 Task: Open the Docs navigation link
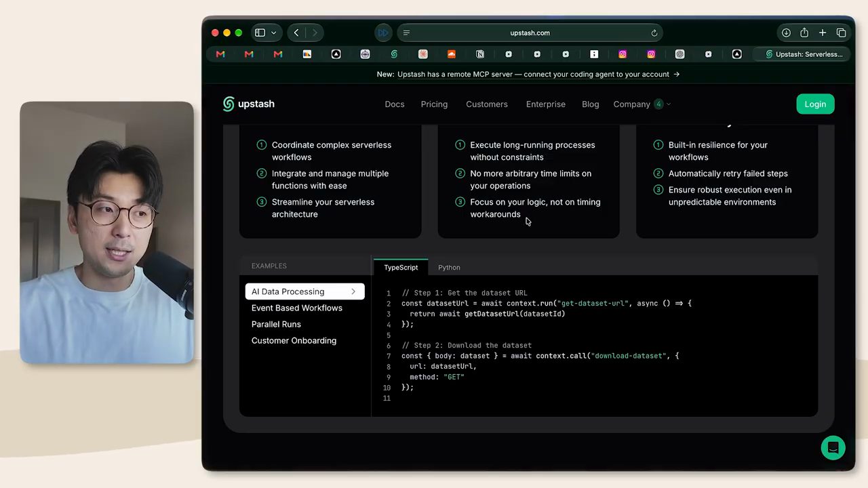pos(395,104)
